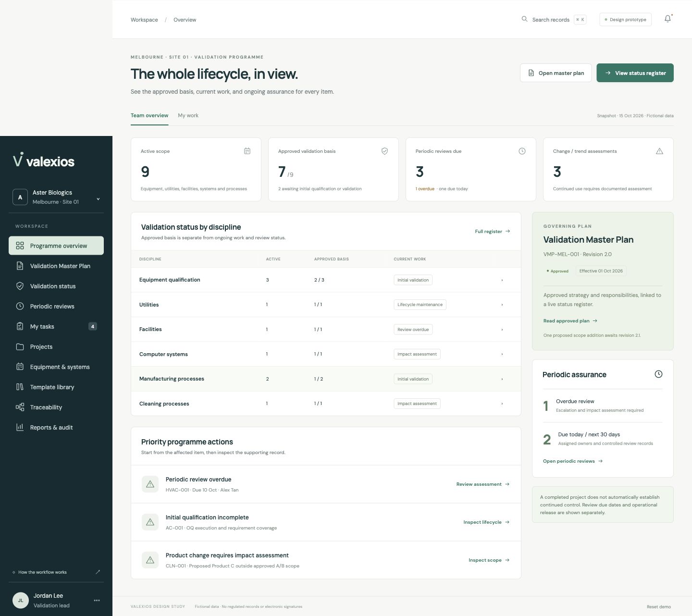Click the JL user avatar

21,600
